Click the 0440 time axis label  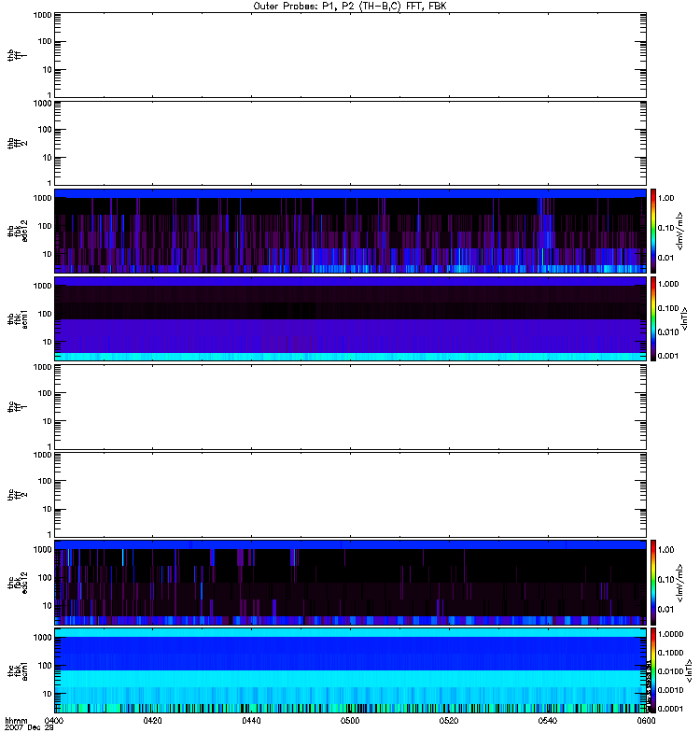[251, 720]
